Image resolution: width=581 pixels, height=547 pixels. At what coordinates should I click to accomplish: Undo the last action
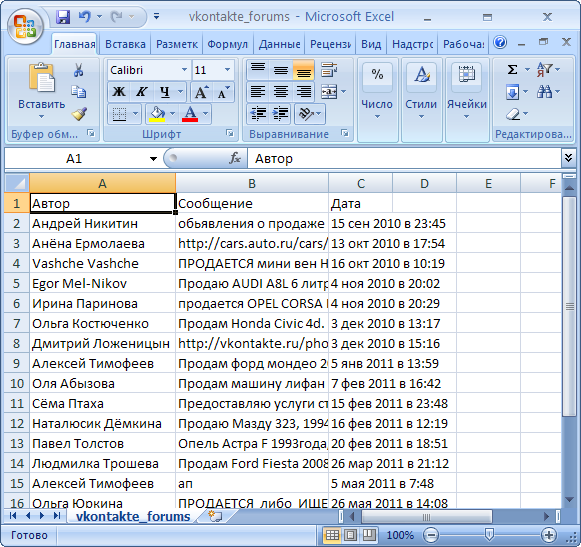tap(84, 17)
